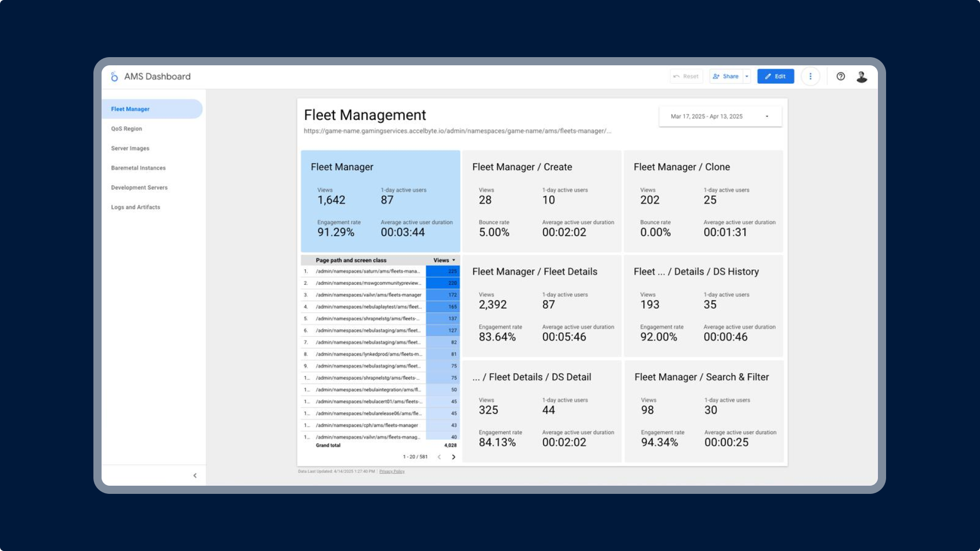Go to next page of table results
The image size is (980, 551).
coord(453,457)
